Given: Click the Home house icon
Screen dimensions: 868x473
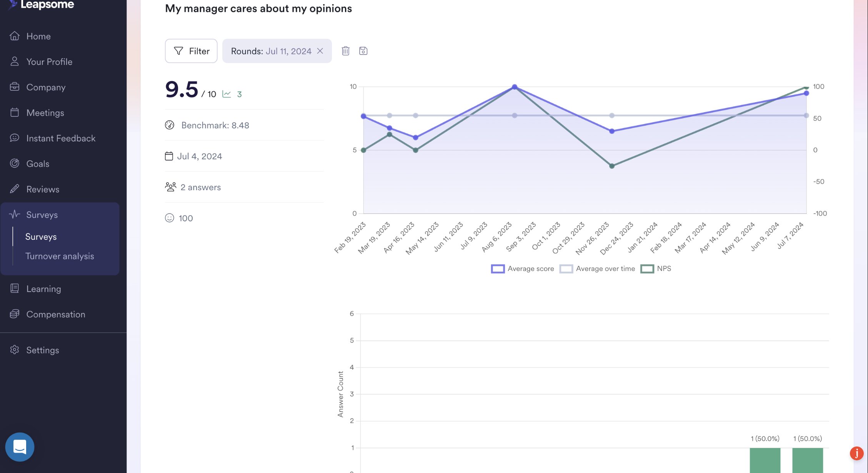Looking at the screenshot, I should tap(15, 36).
